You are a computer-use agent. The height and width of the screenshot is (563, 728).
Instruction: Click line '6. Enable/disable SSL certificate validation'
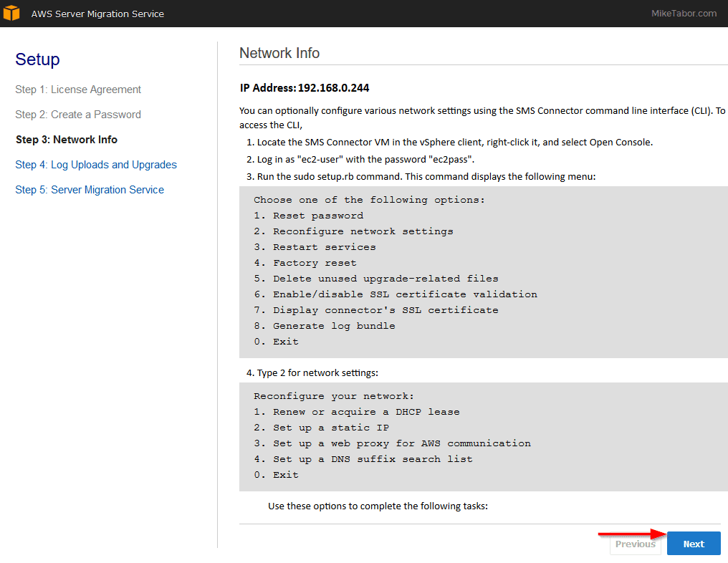pos(396,294)
